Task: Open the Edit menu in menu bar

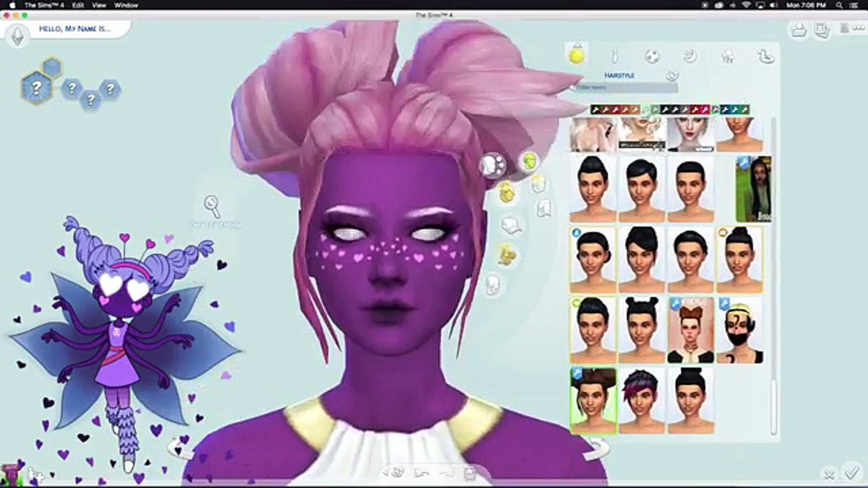Action: click(78, 5)
